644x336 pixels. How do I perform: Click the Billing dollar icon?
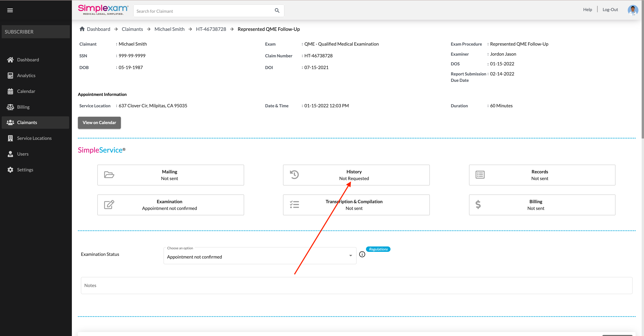pyautogui.click(x=478, y=205)
